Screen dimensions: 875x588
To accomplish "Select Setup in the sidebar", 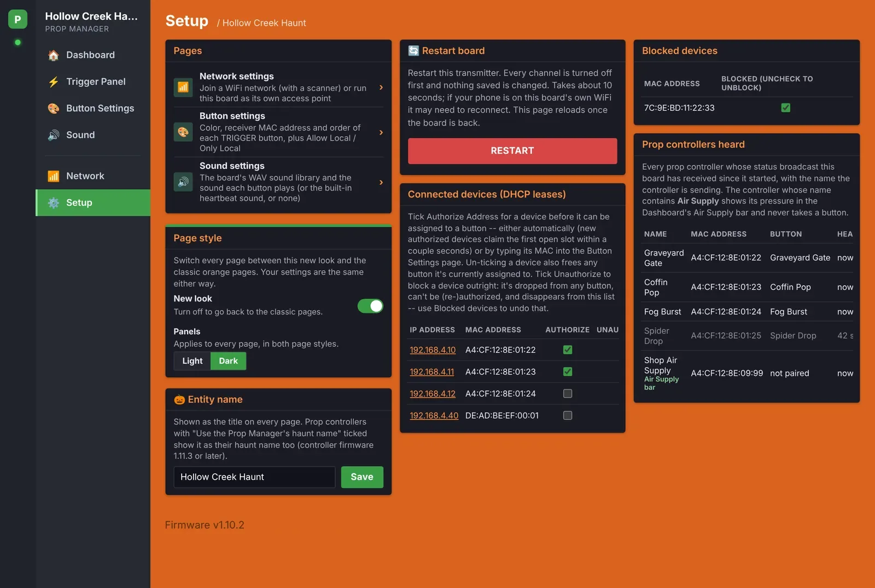I will (93, 203).
